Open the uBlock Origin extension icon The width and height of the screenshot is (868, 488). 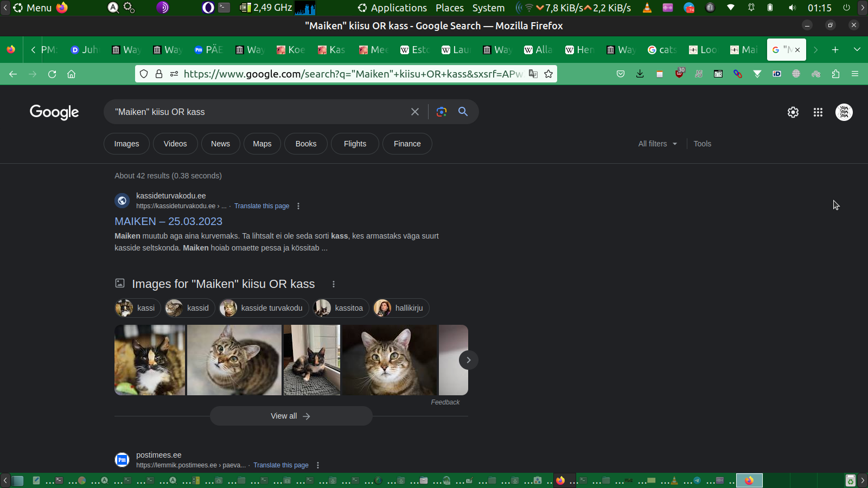point(679,73)
